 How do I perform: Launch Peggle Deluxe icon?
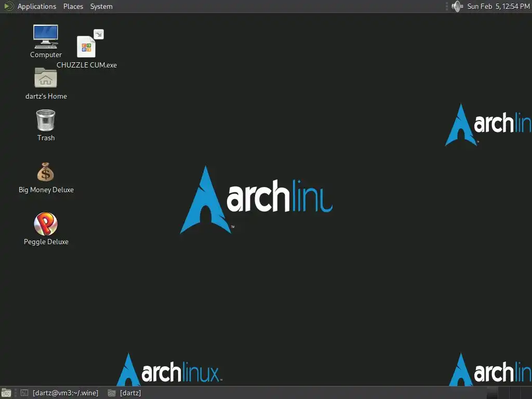tap(46, 223)
